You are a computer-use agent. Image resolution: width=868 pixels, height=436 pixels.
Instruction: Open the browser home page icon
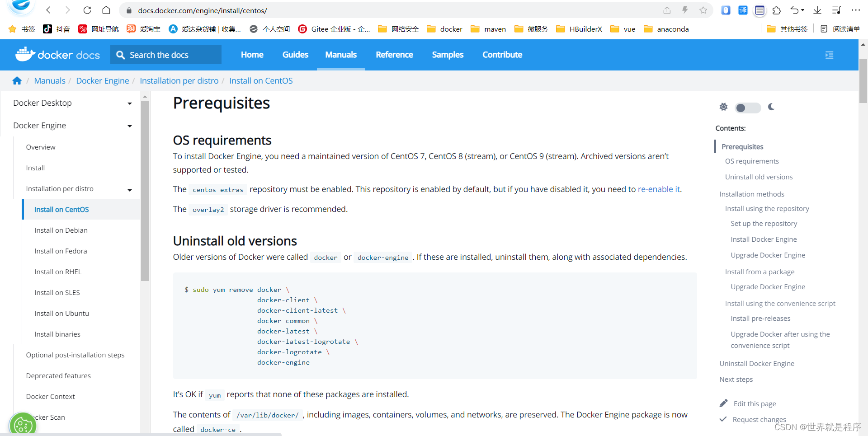[106, 10]
